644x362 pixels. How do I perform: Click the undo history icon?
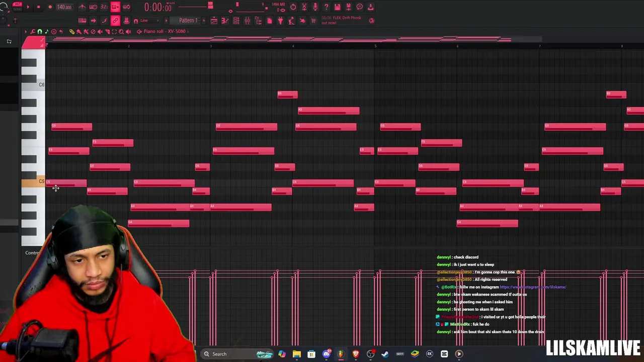(293, 7)
